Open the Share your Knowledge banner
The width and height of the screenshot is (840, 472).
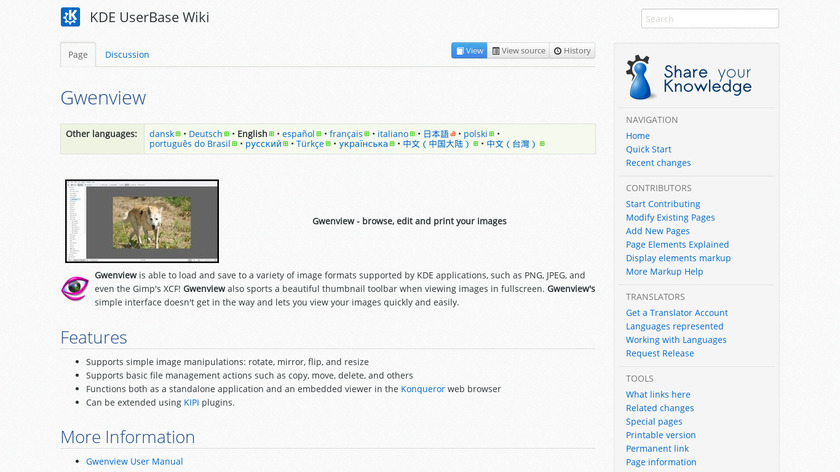[689, 78]
